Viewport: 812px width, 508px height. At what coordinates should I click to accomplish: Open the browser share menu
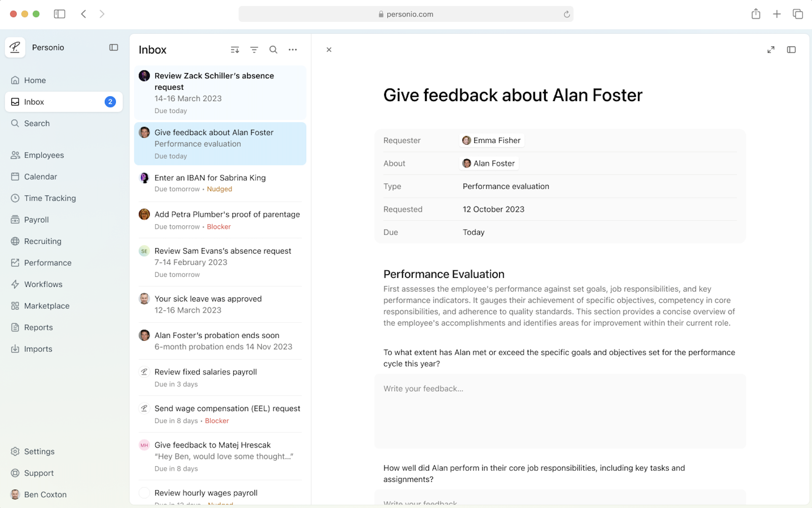coord(756,14)
